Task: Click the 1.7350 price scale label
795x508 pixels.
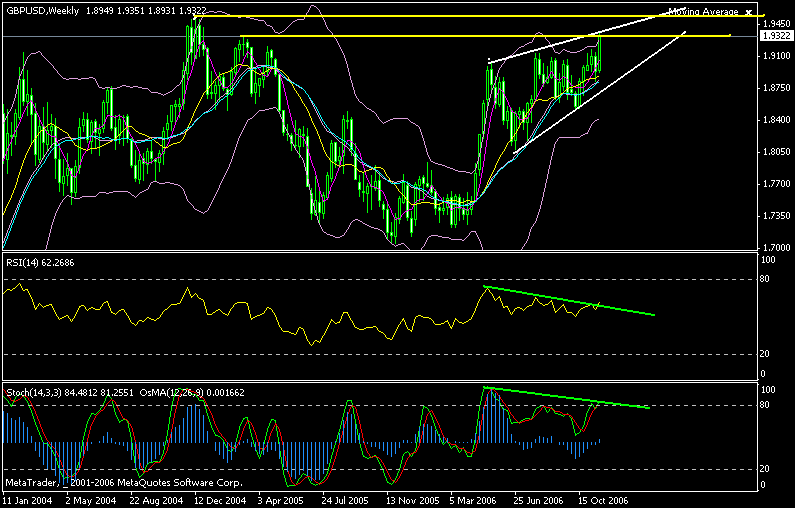Action: [x=776, y=216]
